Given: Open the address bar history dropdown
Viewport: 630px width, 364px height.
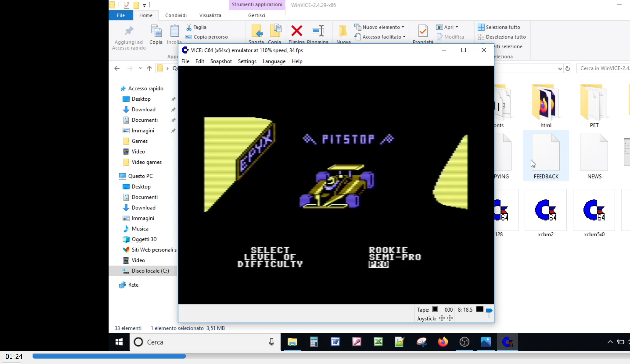Looking at the screenshot, I should coord(560,68).
